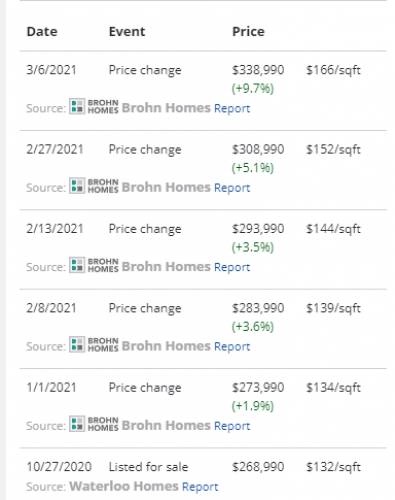395x500 pixels.
Task: Click the Listed for sale event text
Action: pyautogui.click(x=149, y=467)
